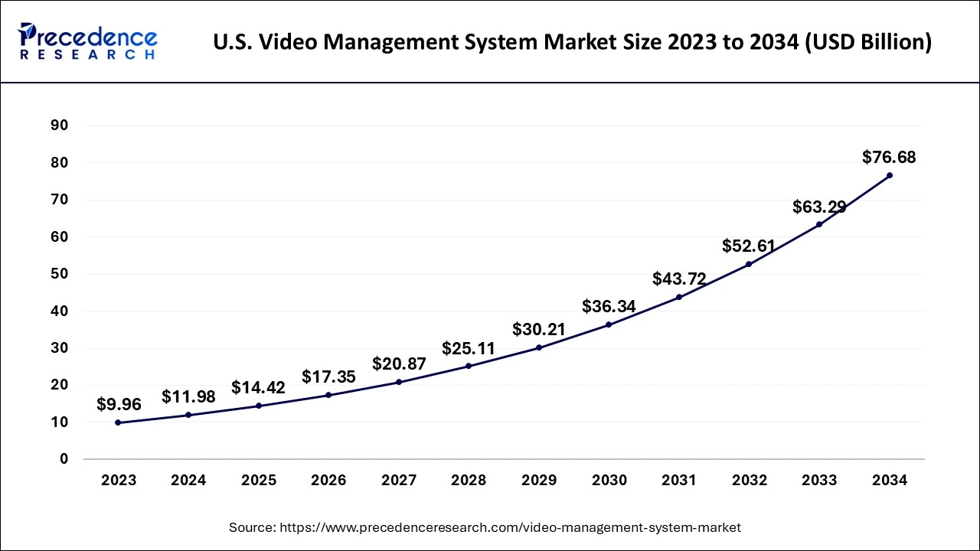The width and height of the screenshot is (980, 551).
Task: Click the $36.34 data label
Action: [609, 307]
